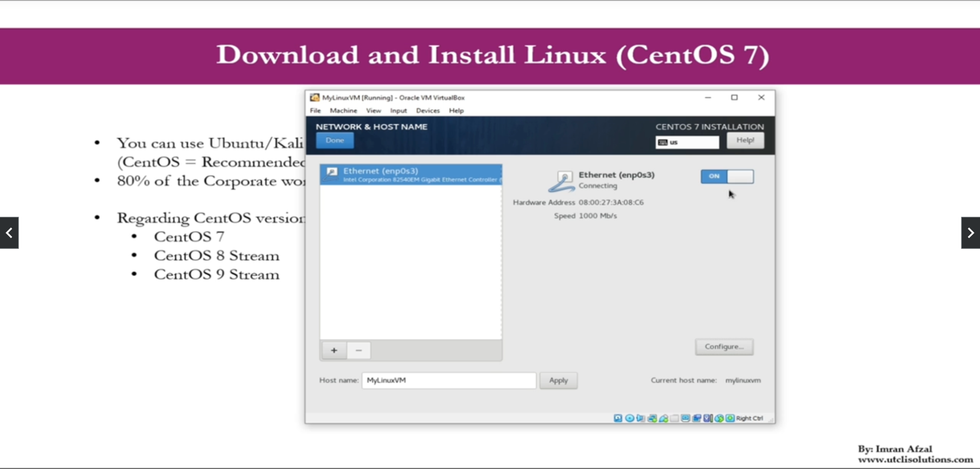Image resolution: width=980 pixels, height=469 pixels.
Task: Open the Devices menu
Action: pyautogui.click(x=428, y=111)
